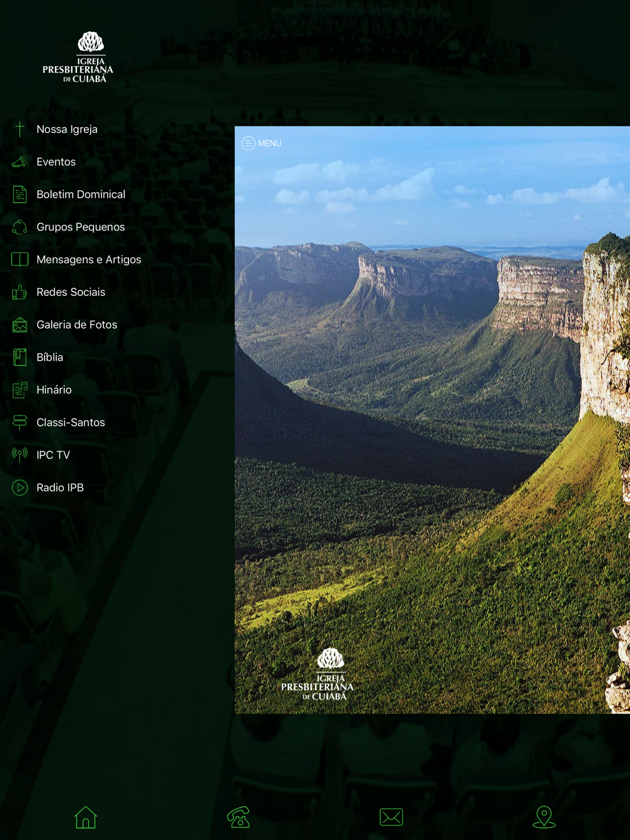Screen dimensions: 630x840
Task: Tap the canyon landscape photo panel
Action: [x=432, y=420]
